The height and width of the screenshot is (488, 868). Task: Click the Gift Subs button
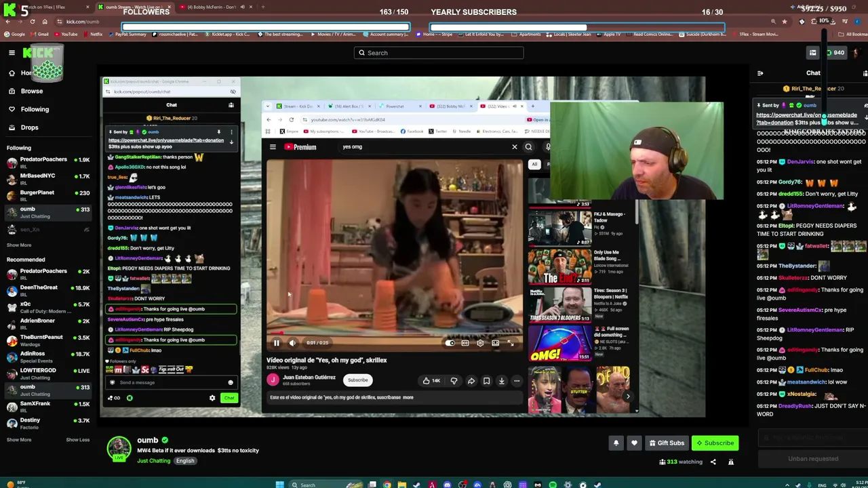pyautogui.click(x=667, y=443)
